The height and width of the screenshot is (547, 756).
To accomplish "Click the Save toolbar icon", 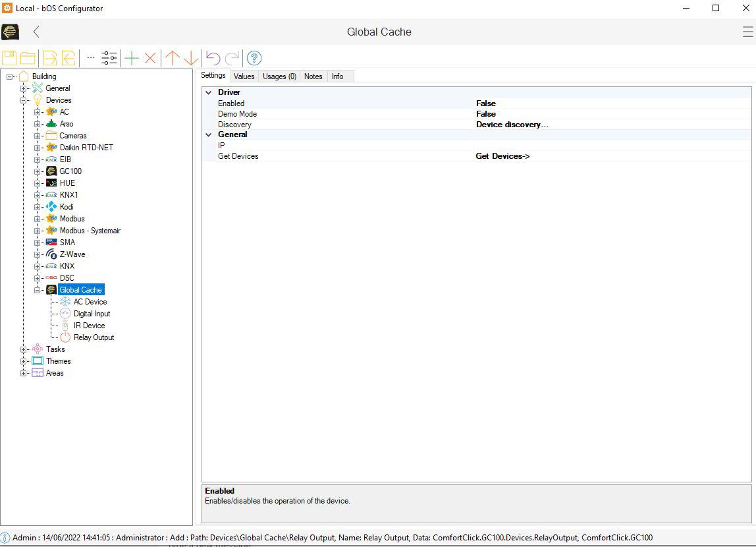I will point(9,58).
